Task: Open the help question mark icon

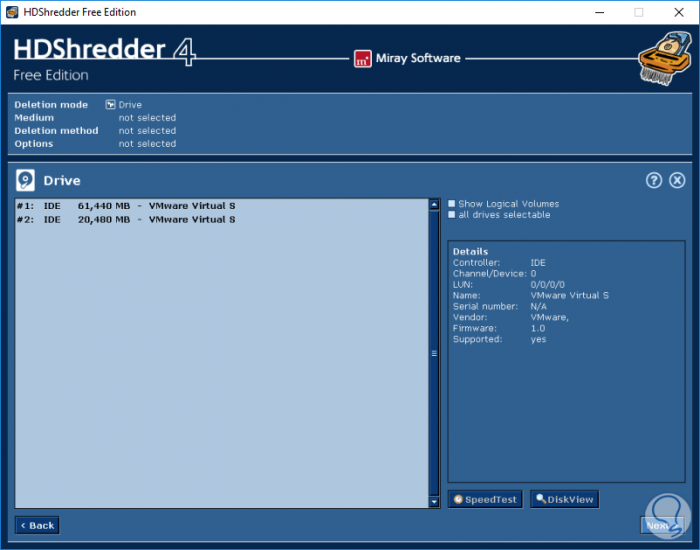Action: (654, 180)
